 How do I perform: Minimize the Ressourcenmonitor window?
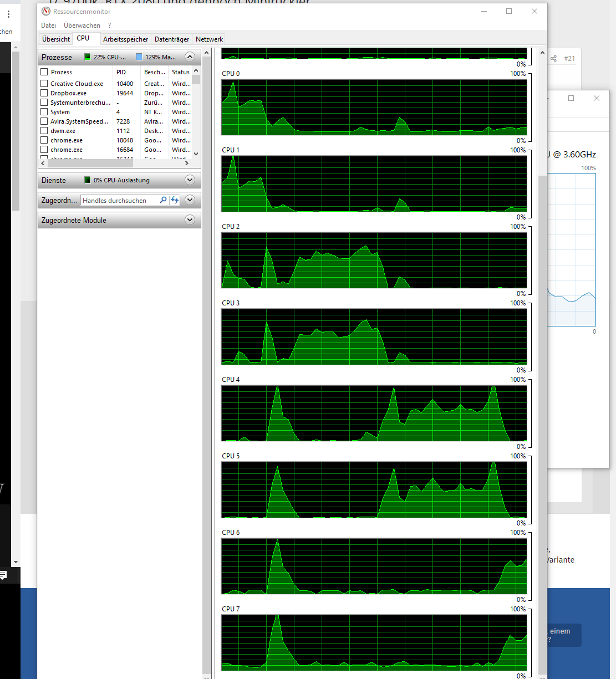(x=484, y=11)
